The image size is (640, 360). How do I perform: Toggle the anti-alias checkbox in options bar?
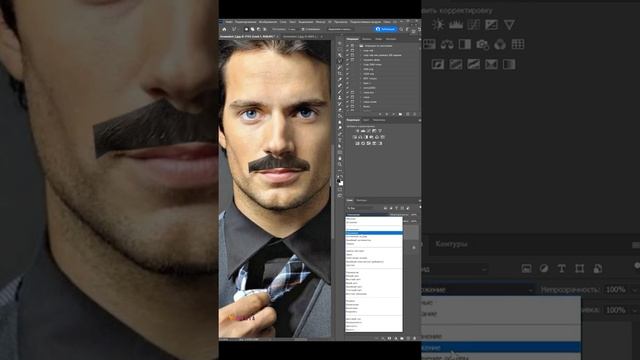(x=303, y=29)
